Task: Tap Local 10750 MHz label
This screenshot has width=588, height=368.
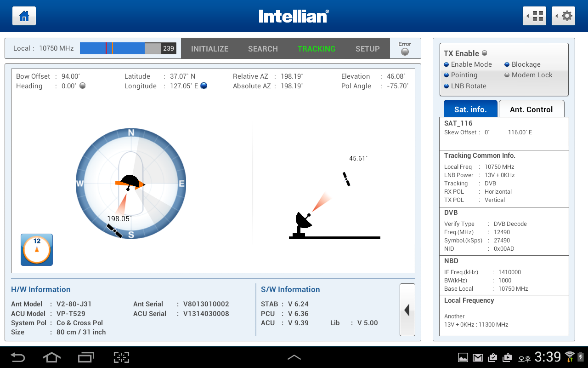Action: pyautogui.click(x=44, y=48)
